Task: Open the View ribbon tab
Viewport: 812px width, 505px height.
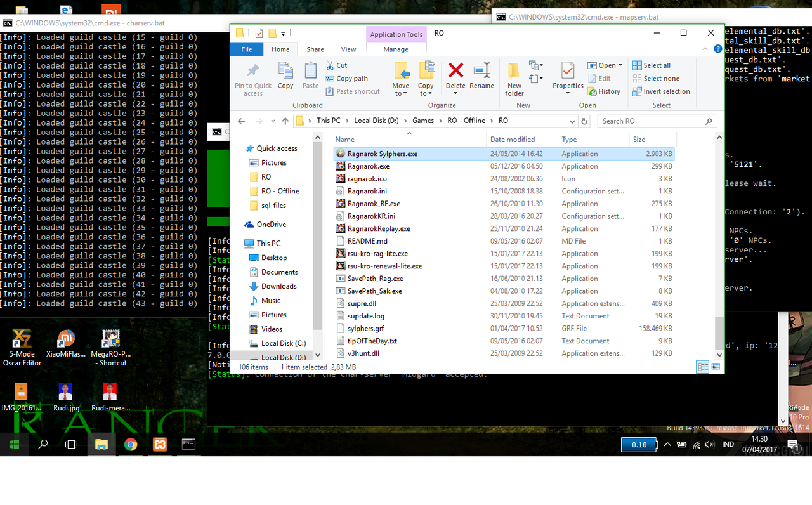Action: point(348,49)
